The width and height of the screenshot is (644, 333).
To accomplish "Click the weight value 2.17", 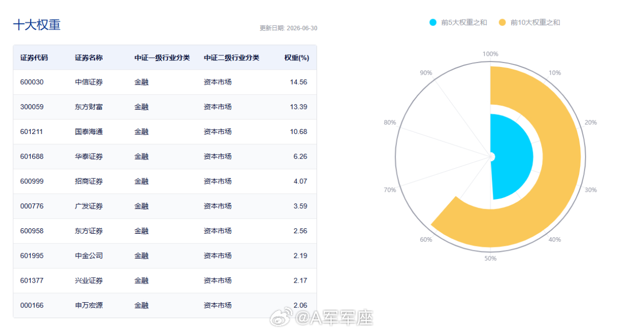I will (x=300, y=280).
